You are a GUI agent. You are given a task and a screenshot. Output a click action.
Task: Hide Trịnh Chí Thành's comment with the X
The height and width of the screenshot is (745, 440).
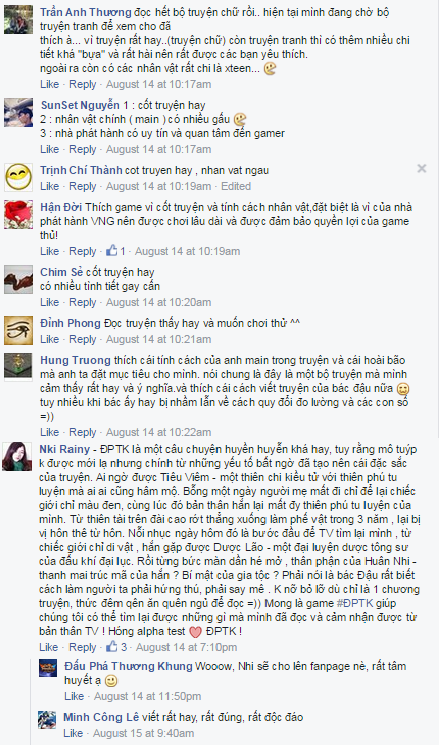click(422, 169)
